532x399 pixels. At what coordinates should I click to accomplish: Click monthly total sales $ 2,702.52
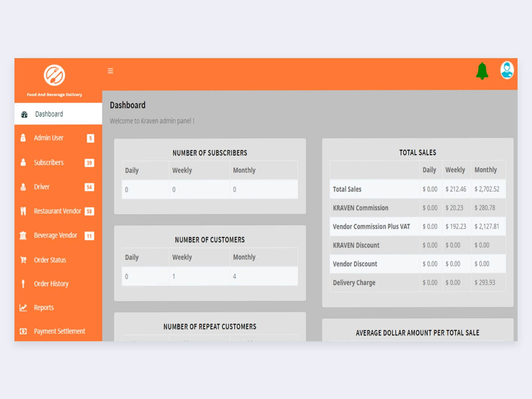pos(487,189)
